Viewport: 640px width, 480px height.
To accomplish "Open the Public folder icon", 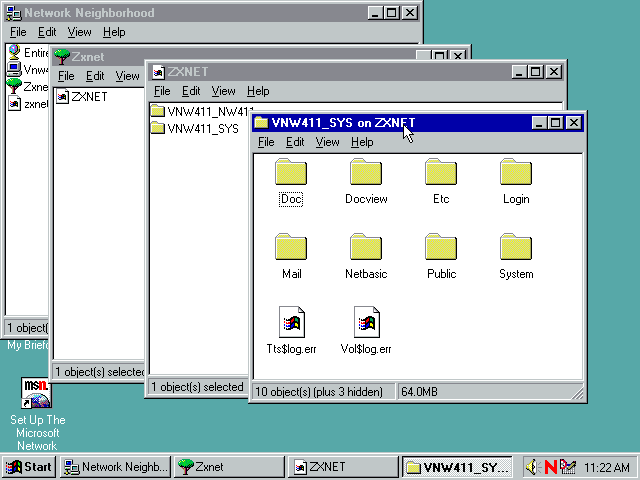I will point(441,247).
